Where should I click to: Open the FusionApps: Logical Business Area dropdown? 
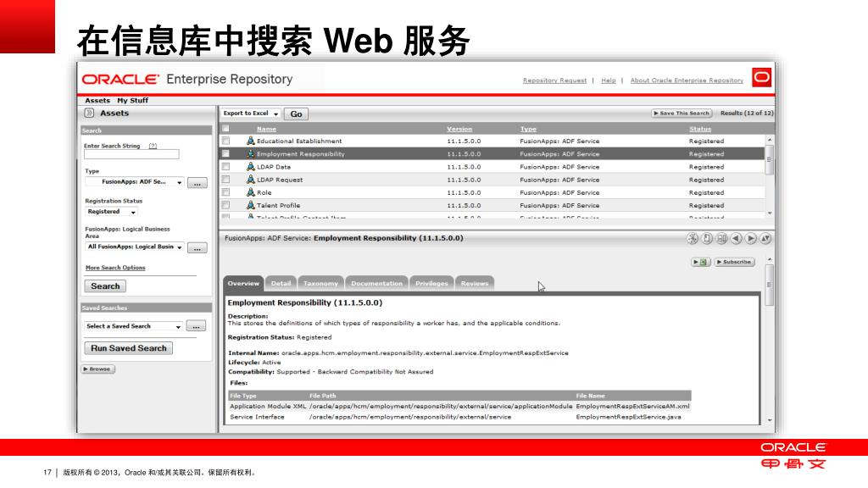pyautogui.click(x=135, y=247)
